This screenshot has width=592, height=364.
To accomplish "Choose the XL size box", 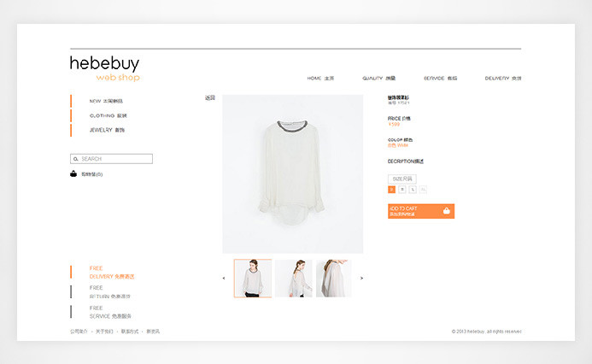I will 423,189.
